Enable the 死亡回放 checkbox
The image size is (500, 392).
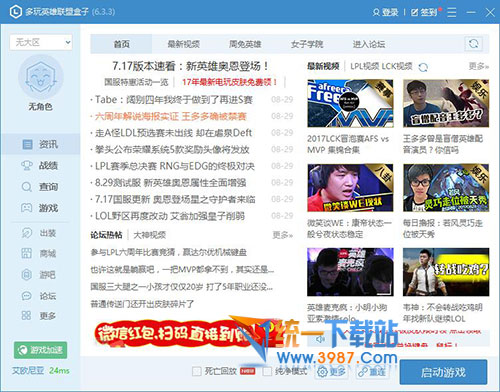pos(197,371)
